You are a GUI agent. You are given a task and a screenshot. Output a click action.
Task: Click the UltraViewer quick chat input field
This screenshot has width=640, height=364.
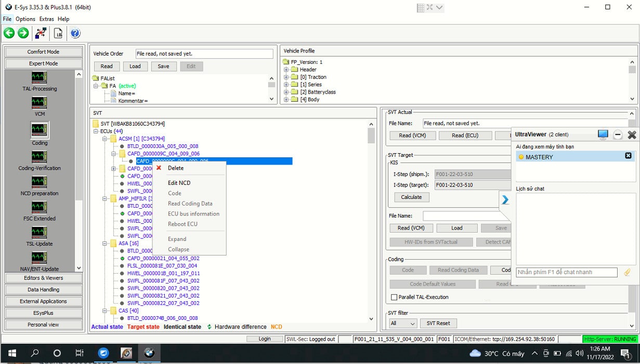coord(567,272)
